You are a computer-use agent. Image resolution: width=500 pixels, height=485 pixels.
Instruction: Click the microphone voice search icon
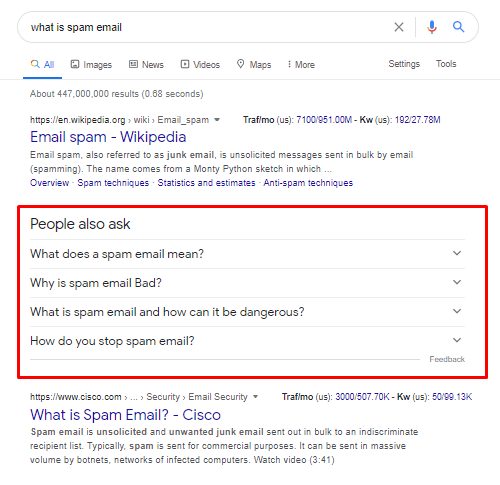[x=432, y=27]
